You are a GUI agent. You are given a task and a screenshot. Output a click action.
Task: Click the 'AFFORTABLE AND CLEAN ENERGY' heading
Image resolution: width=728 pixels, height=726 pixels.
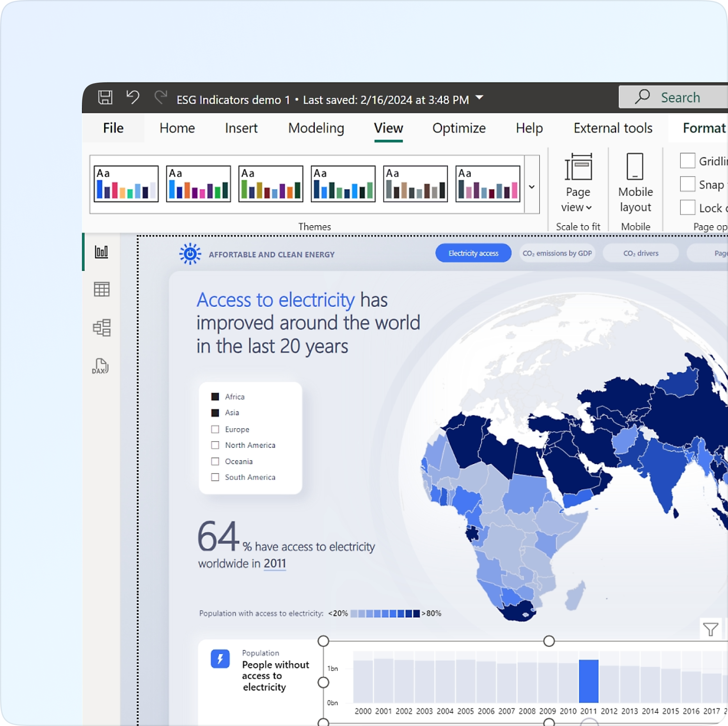272,254
